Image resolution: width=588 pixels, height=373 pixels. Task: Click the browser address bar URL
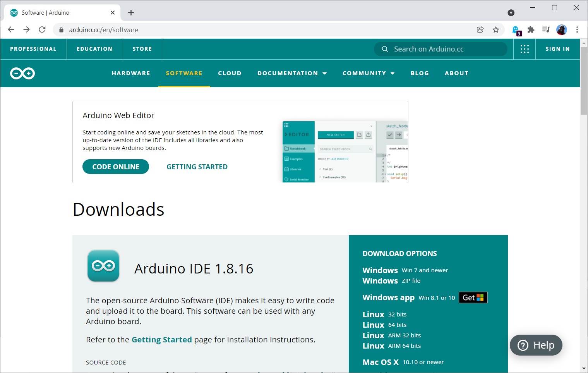[103, 30]
